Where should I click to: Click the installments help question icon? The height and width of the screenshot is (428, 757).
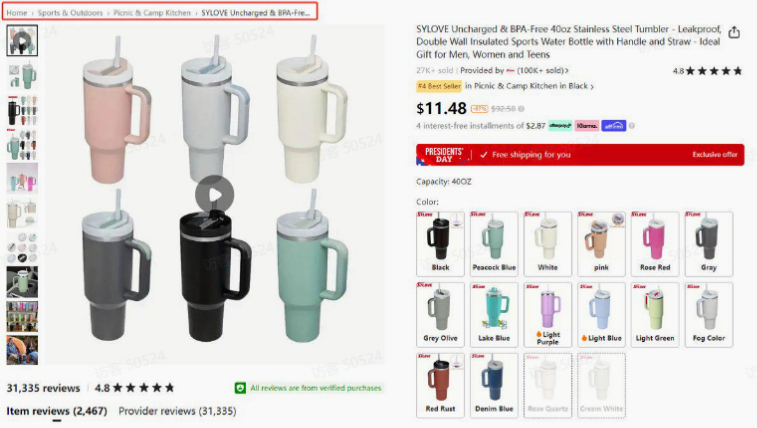[x=631, y=126]
